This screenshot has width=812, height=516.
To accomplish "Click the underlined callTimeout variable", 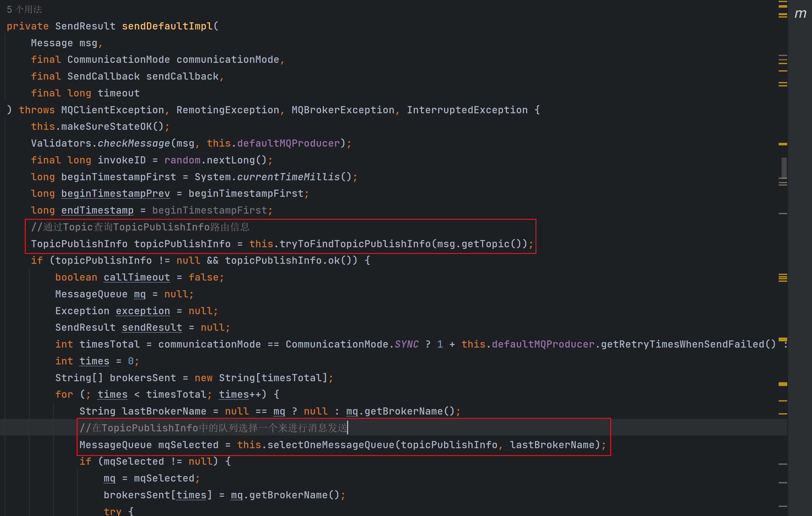I will 136,277.
